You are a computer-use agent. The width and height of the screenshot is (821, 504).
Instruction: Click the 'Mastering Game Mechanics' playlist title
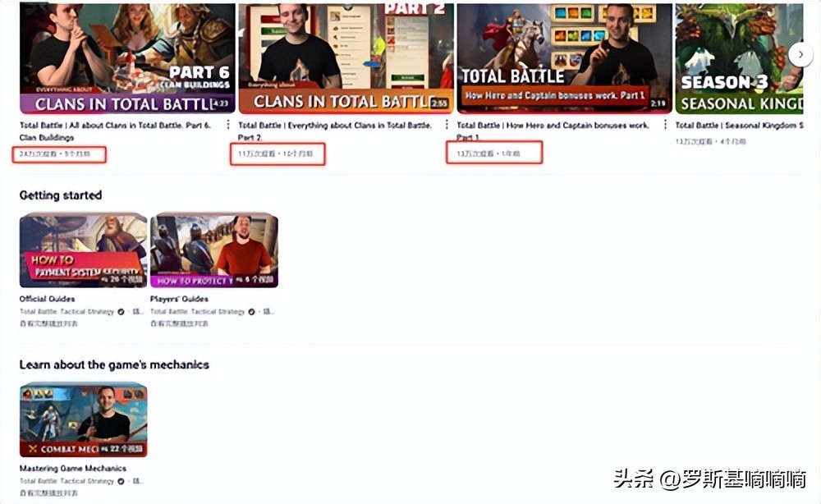point(72,469)
